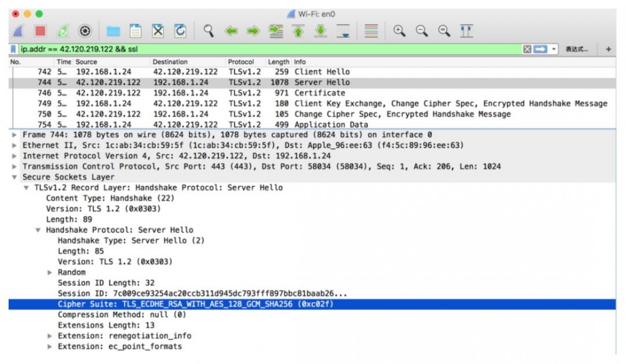Expand the Random field
This screenshot has width=626, height=364.
(x=49, y=272)
